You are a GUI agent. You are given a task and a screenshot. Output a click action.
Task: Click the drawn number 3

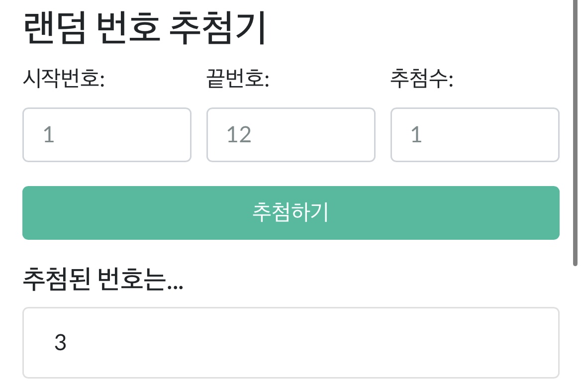[60, 343]
